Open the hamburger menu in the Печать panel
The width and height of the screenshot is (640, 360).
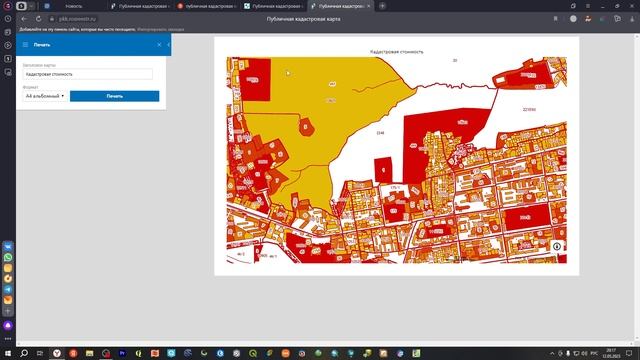coord(25,44)
